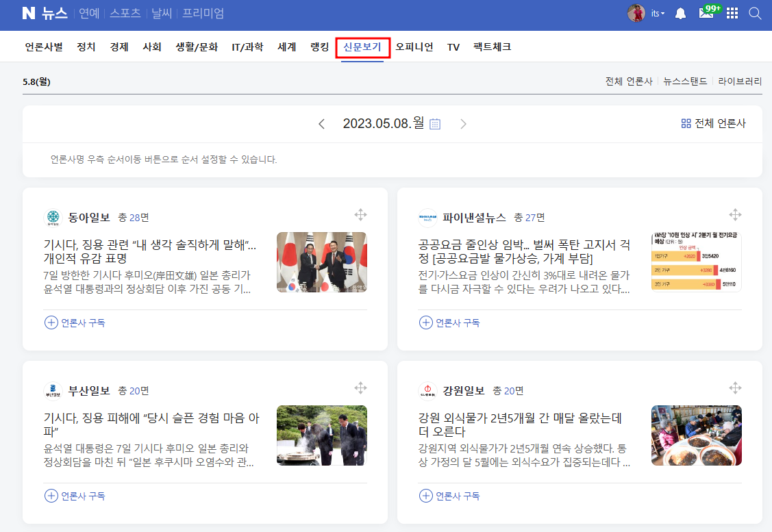Click 총 20면 page count for 강원일보
The height and width of the screenshot is (532, 772).
tap(508, 391)
